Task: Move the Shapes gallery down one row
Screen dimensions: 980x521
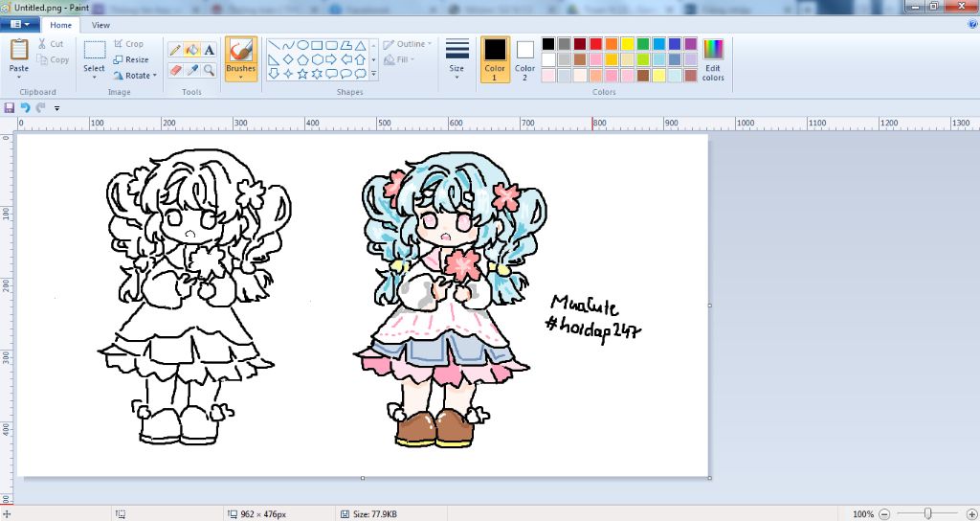Action: coord(374,59)
